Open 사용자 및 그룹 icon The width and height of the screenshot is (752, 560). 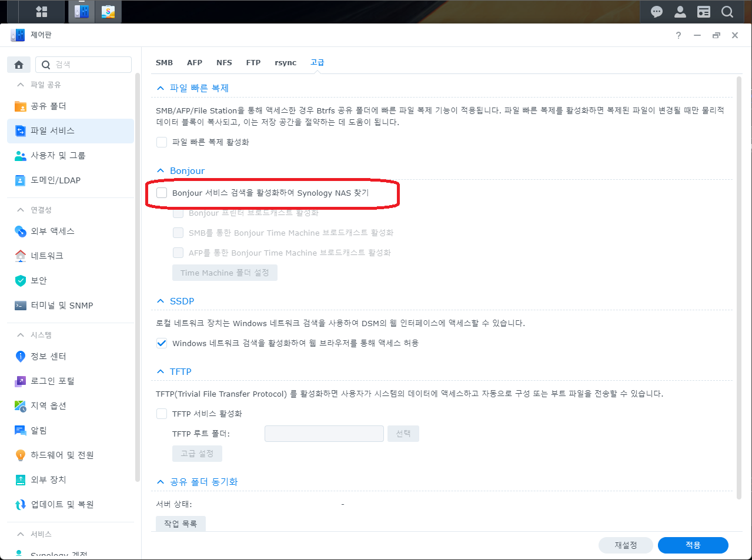pyautogui.click(x=21, y=156)
